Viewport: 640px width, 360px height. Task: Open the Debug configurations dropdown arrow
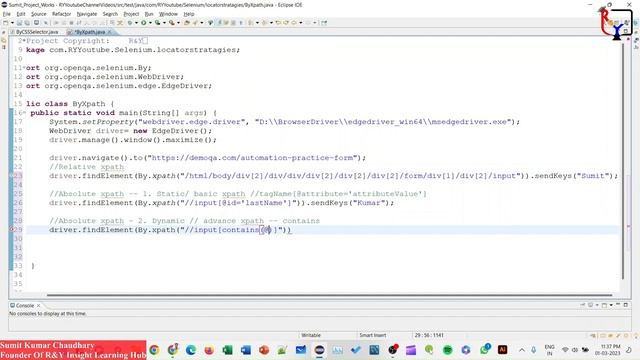click(136, 23)
